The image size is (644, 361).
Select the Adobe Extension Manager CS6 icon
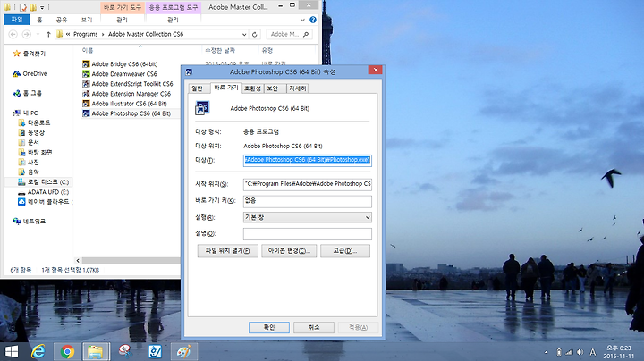pos(86,94)
